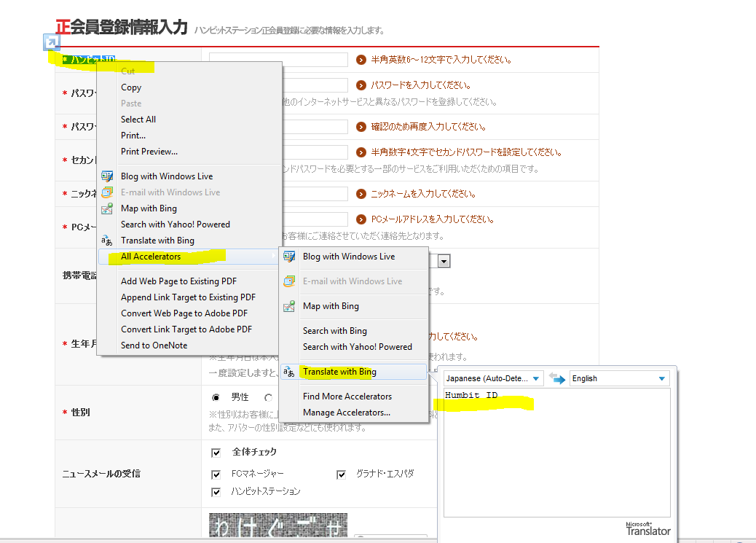Choose Blog with Windows Live in submenu
The height and width of the screenshot is (543, 756).
349,257
